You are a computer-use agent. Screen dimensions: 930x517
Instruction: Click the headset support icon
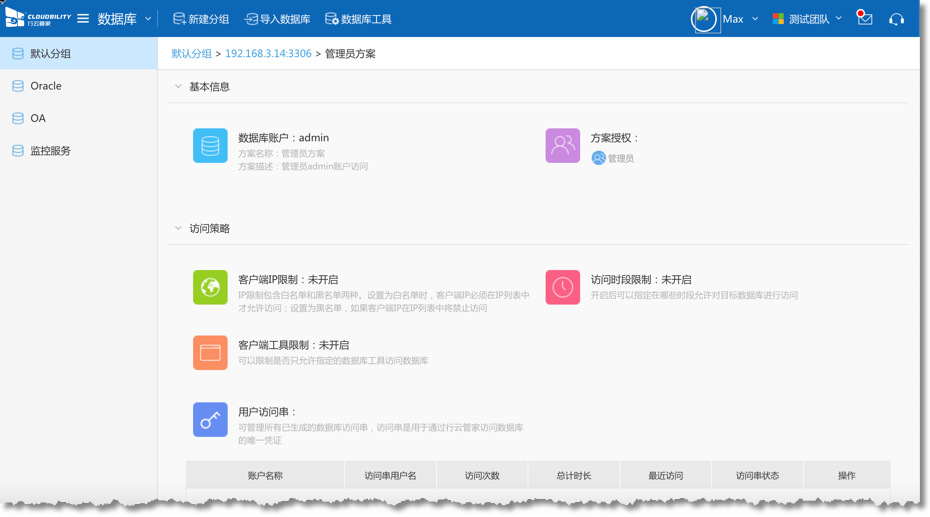point(896,19)
